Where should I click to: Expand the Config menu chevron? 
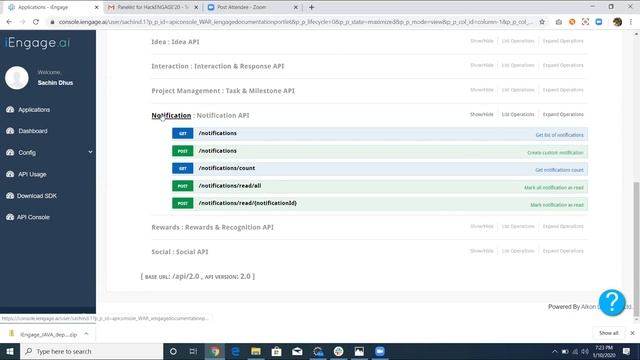[90, 152]
